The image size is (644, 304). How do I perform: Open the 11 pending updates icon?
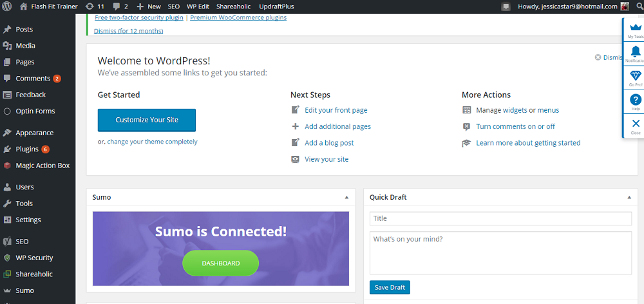click(95, 6)
